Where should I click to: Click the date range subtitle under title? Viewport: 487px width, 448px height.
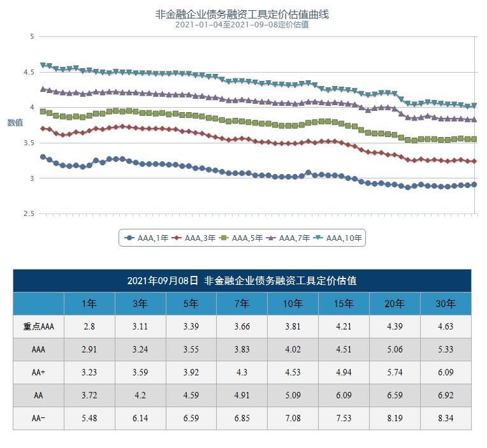click(242, 25)
